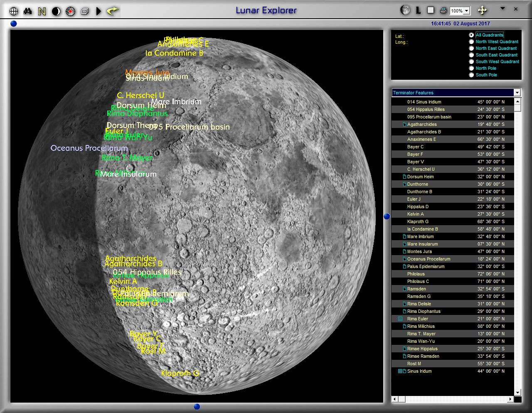This screenshot has height=413, width=532.
Task: Click the half-moon phase icon
Action: click(56, 11)
